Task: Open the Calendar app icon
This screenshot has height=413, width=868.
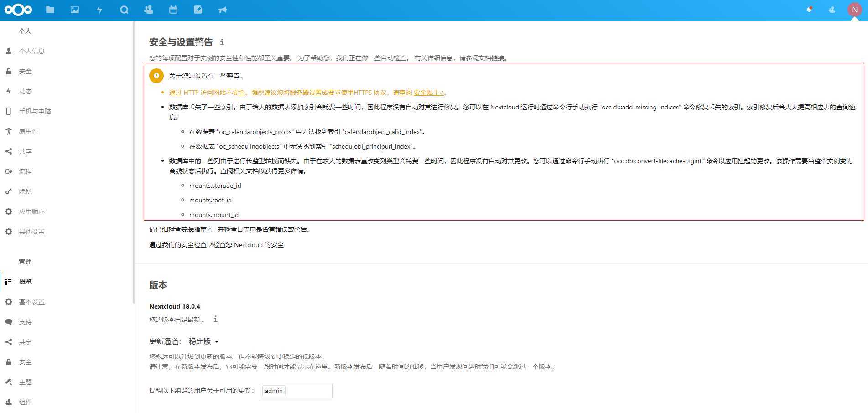Action: pyautogui.click(x=173, y=10)
